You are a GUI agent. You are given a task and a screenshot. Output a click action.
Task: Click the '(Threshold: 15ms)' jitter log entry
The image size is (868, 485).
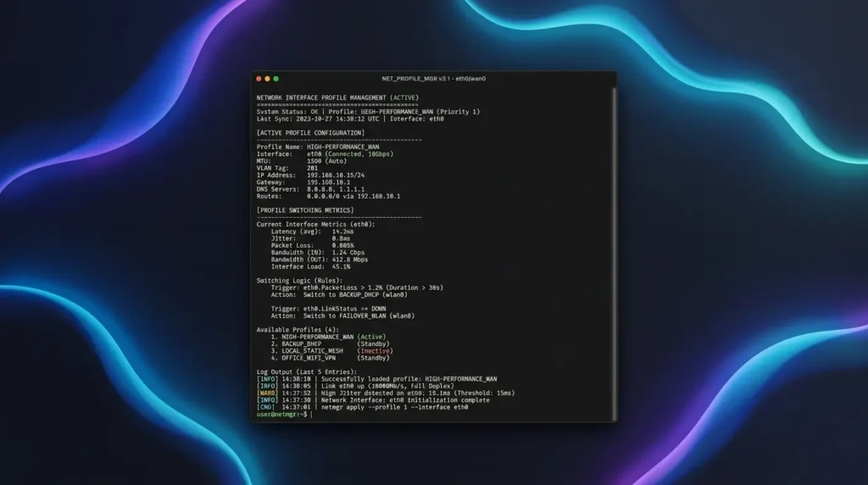386,393
